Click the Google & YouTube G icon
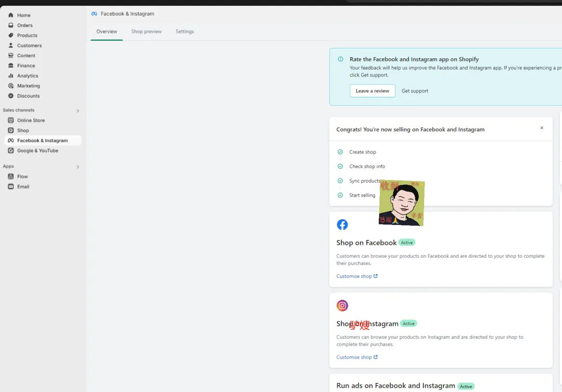Viewport: 562px width, 392px height. [x=11, y=150]
